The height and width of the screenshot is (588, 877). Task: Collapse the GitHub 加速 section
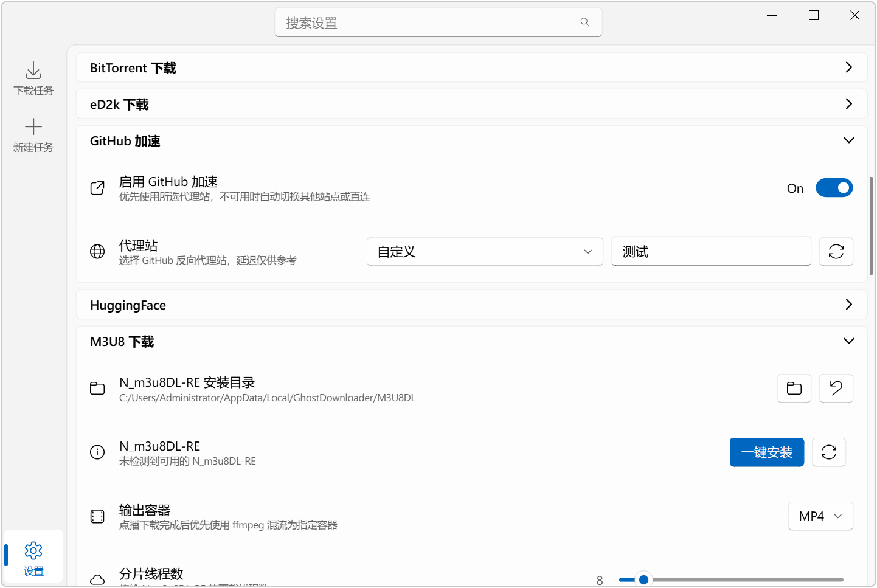(x=471, y=140)
